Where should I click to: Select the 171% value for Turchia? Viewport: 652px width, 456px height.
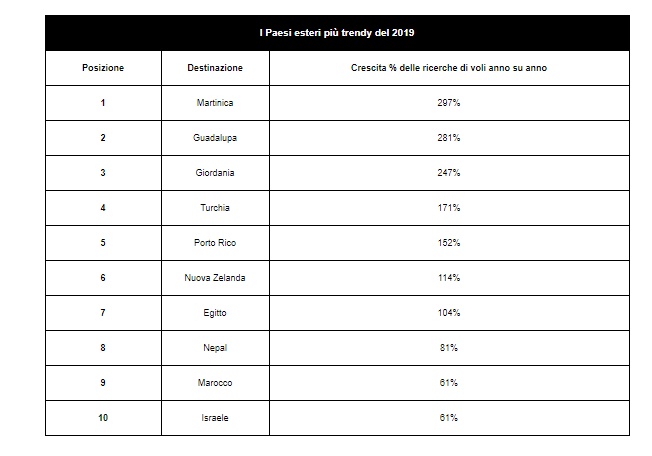tap(449, 207)
